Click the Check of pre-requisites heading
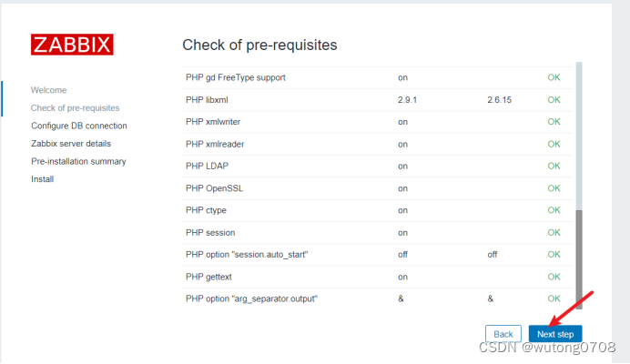The height and width of the screenshot is (364, 630). coord(259,45)
